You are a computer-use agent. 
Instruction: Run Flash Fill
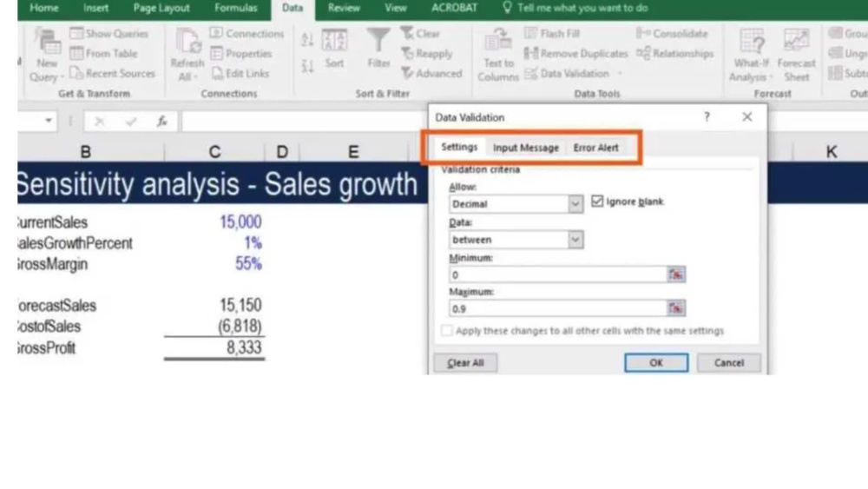click(x=552, y=34)
